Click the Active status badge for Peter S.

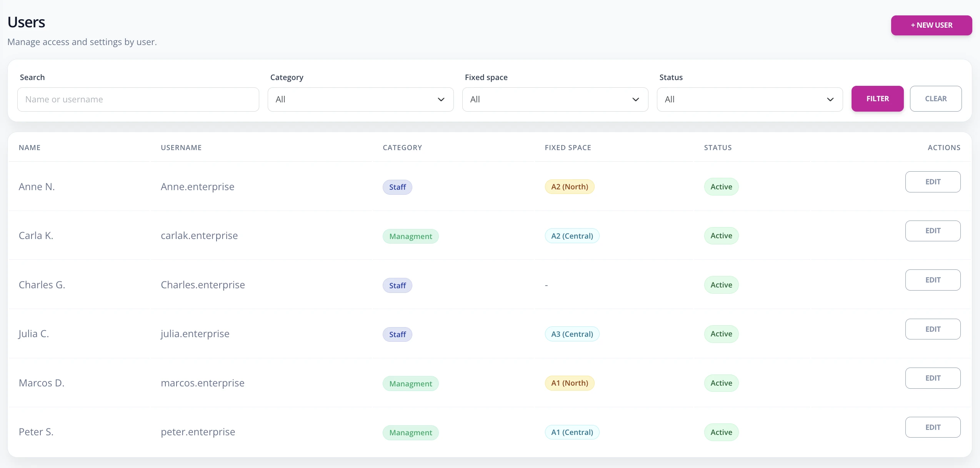[x=721, y=432]
